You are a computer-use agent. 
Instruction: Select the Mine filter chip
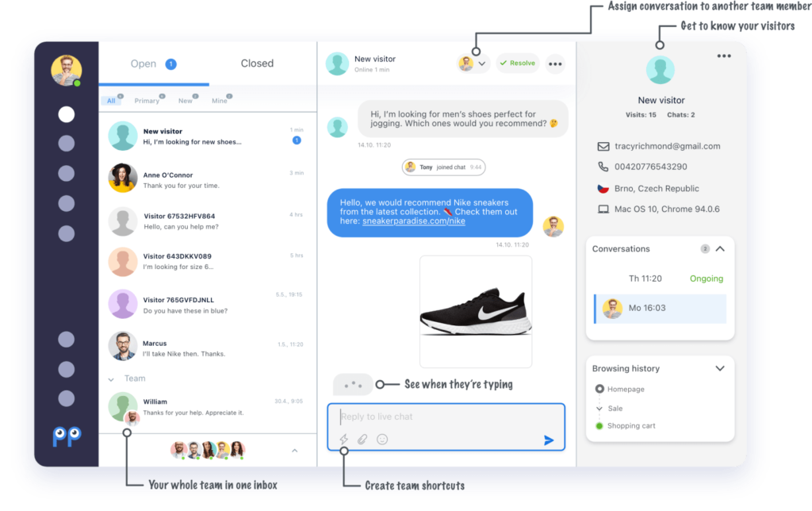(219, 101)
